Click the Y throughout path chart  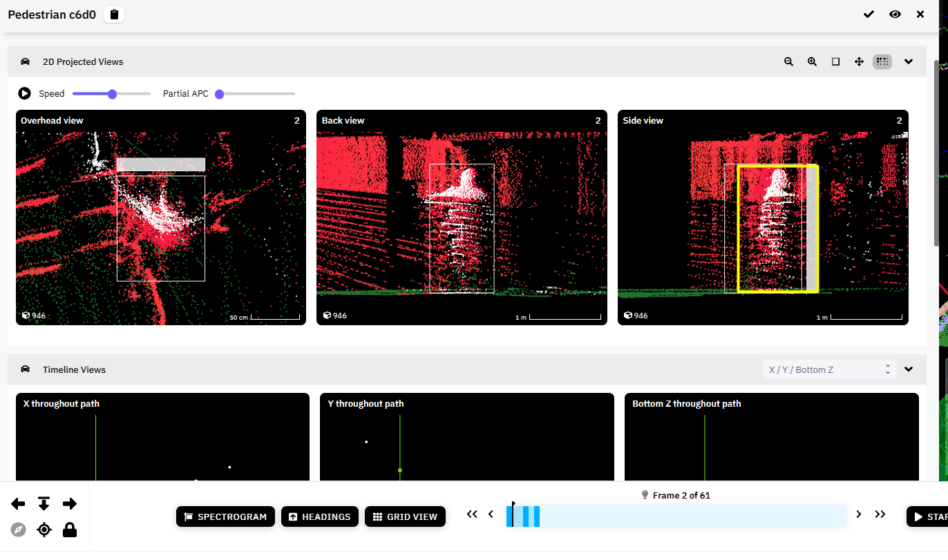pyautogui.click(x=467, y=437)
